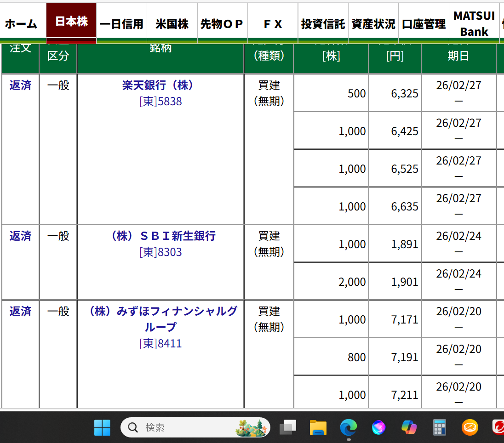Open stock code link [東]8303
Viewport: 504px width, 443px height.
click(160, 252)
